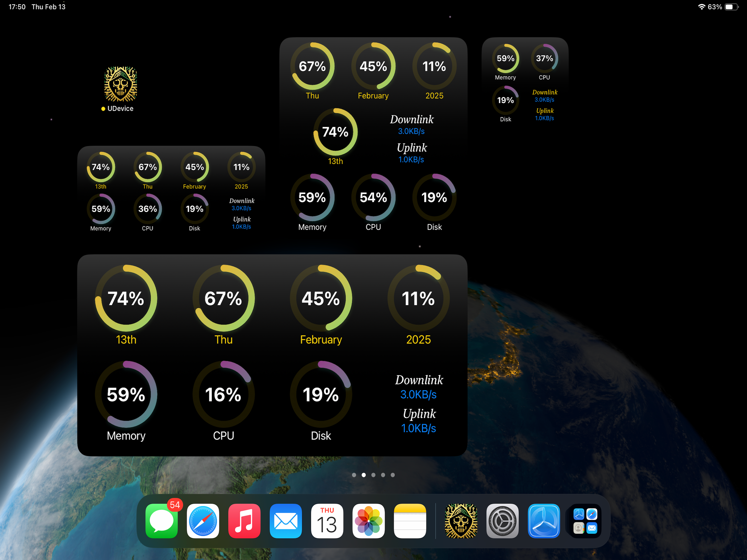Select the third page dot
This screenshot has width=747, height=560.
[373, 474]
